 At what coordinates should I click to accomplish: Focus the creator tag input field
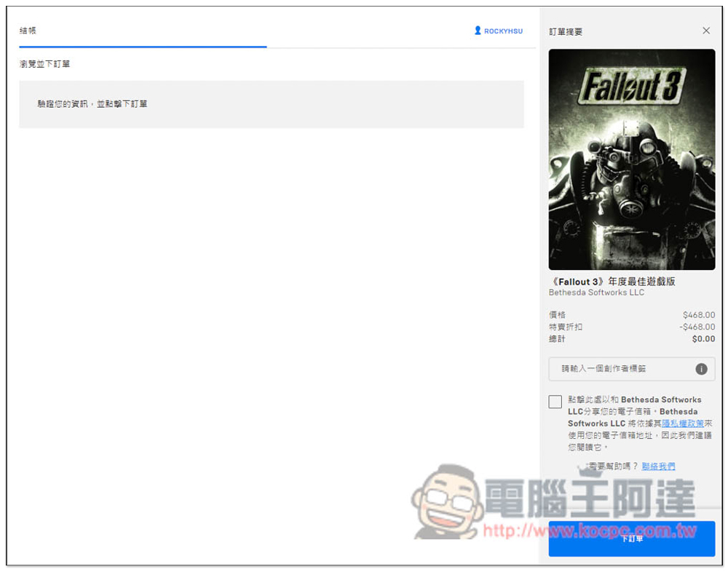(x=631, y=369)
